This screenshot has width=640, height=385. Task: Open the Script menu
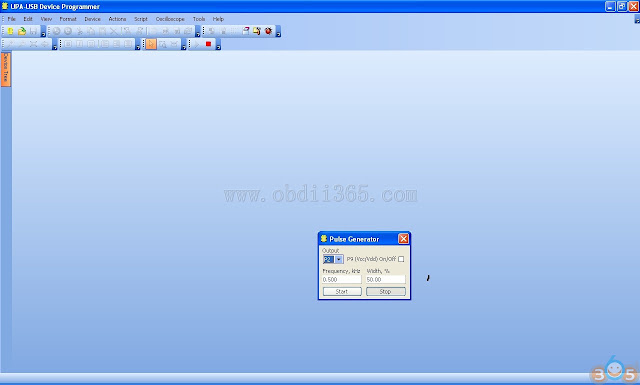pos(141,19)
